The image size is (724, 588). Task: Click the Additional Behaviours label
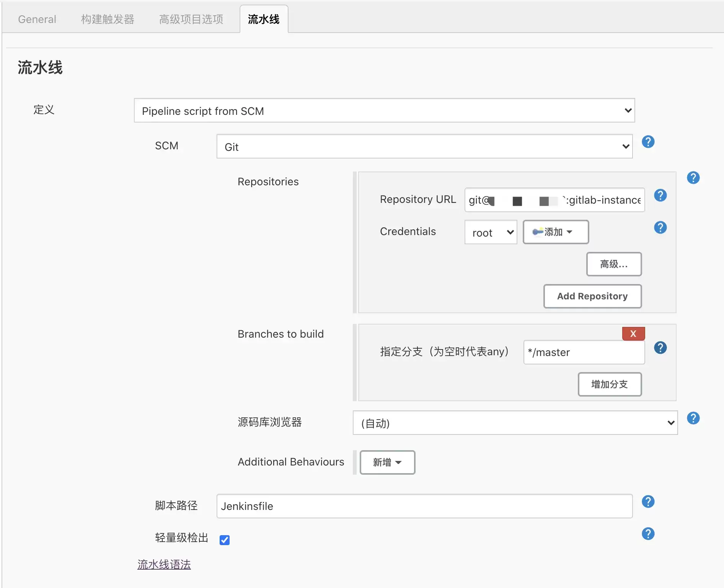pos(291,462)
